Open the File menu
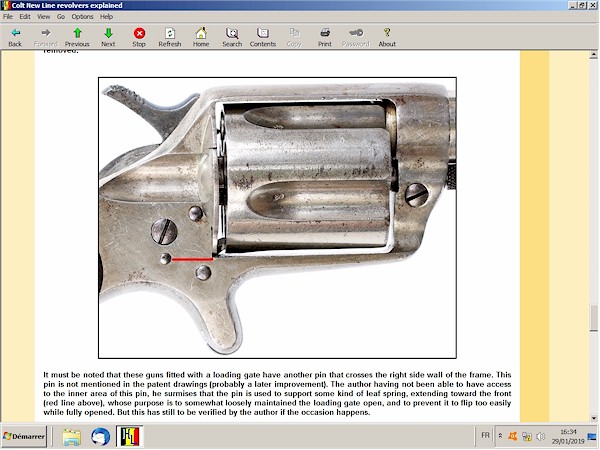 [x=8, y=16]
